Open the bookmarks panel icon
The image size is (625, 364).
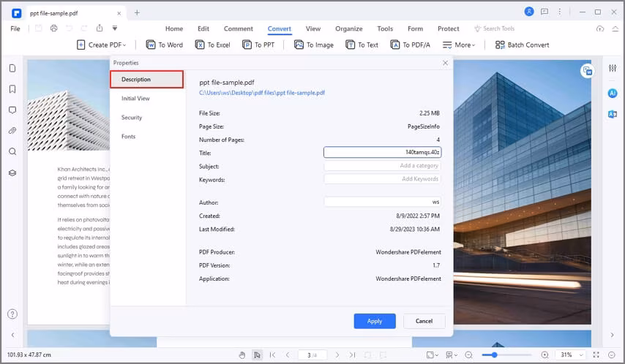(12, 89)
